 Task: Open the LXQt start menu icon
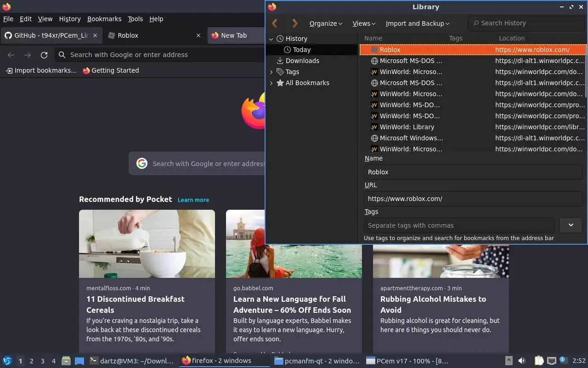coord(7,361)
